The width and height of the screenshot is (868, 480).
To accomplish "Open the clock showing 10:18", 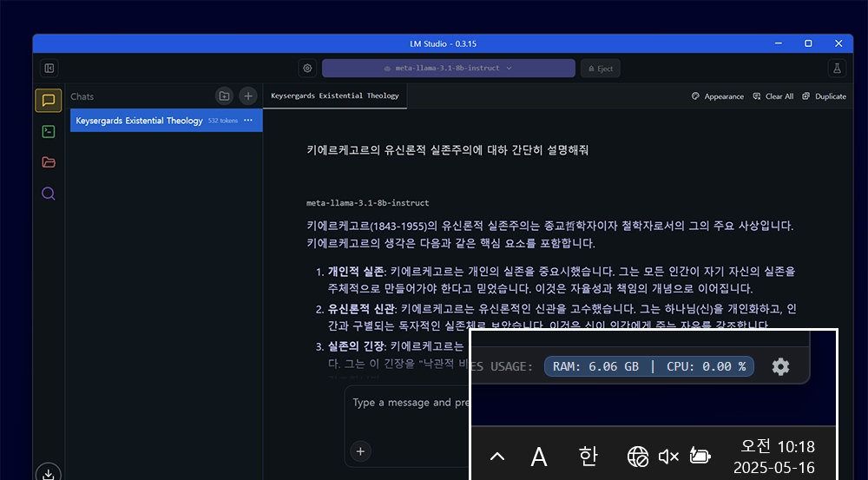I will pos(774,457).
